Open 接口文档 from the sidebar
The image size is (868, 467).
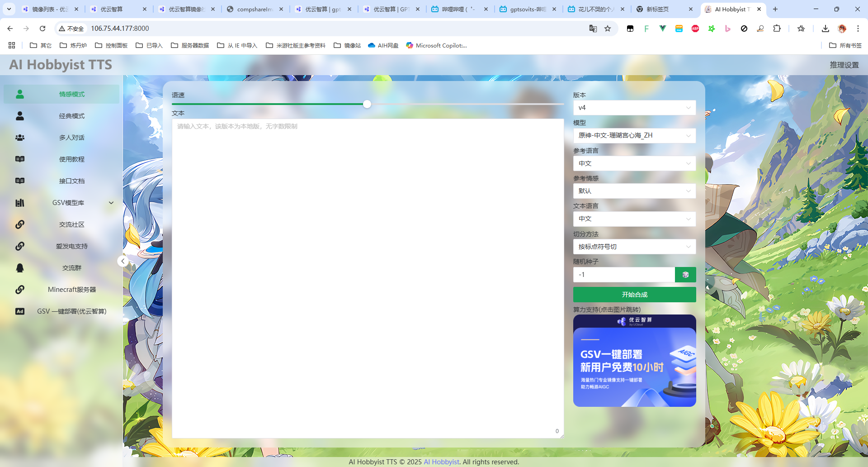(61, 181)
